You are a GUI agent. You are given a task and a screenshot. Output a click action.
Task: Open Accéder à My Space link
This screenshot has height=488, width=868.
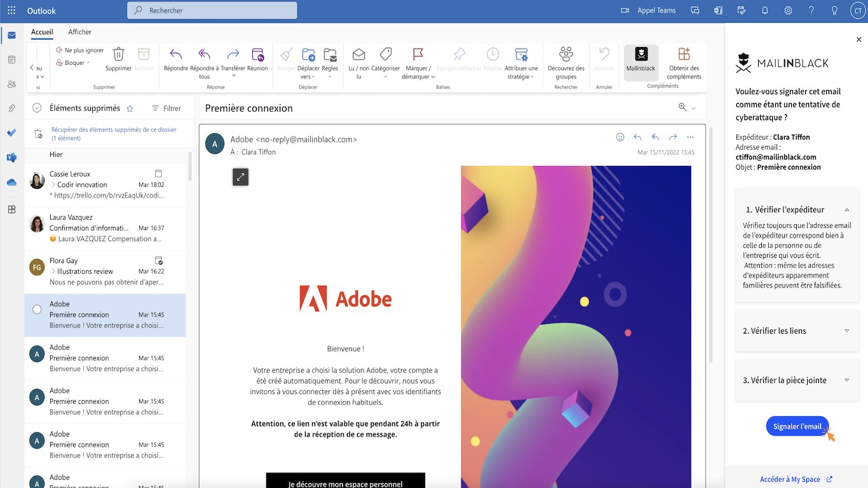point(796,479)
